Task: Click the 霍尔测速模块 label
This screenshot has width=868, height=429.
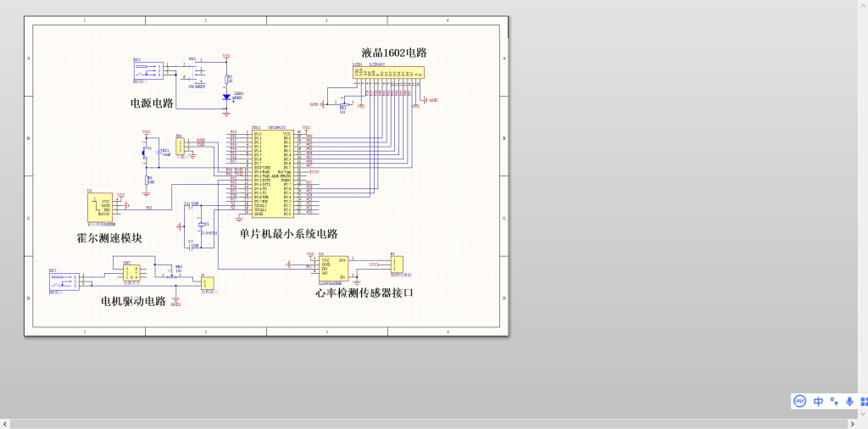Action: coord(109,238)
